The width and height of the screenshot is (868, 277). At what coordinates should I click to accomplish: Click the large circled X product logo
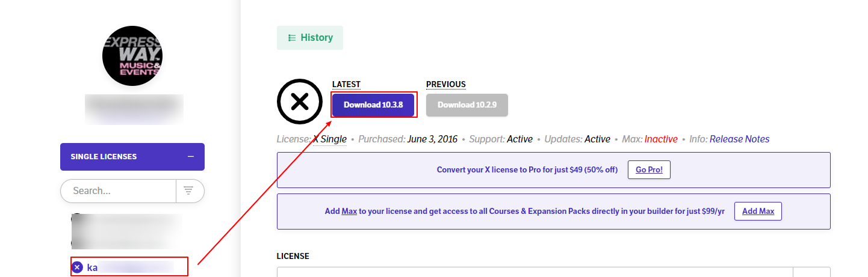[x=300, y=102]
